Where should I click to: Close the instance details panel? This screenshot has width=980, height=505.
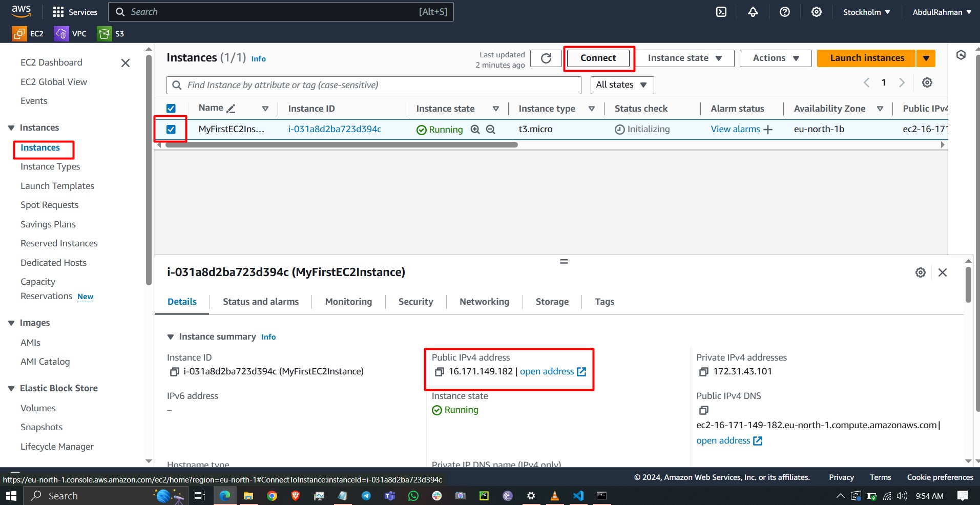click(943, 272)
